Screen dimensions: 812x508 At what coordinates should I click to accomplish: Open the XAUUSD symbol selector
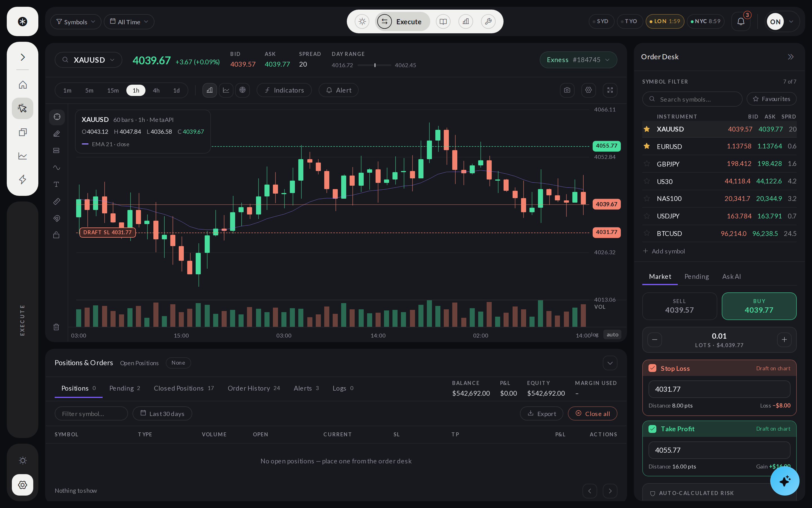[x=89, y=60]
